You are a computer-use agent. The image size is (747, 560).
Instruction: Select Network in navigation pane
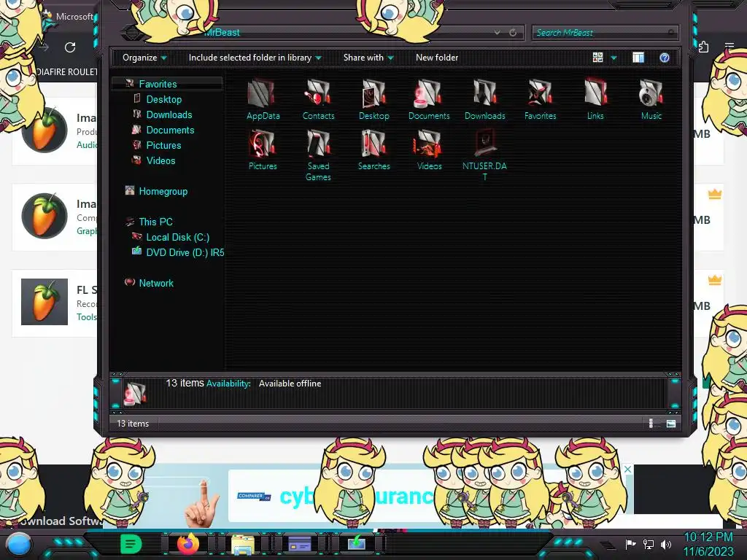pyautogui.click(x=156, y=283)
